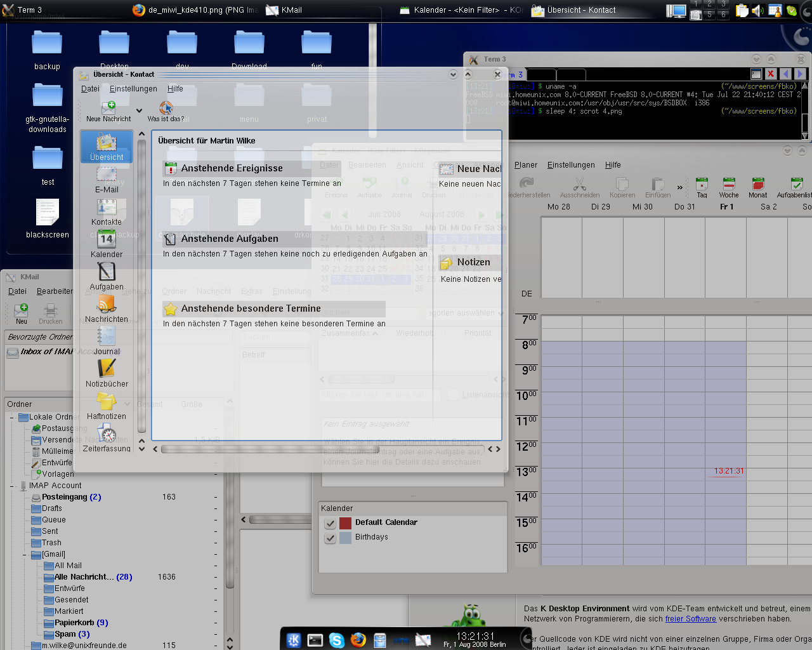812x650 pixels.
Task: Click Kopieren in the calendar toolbar
Action: [x=622, y=187]
